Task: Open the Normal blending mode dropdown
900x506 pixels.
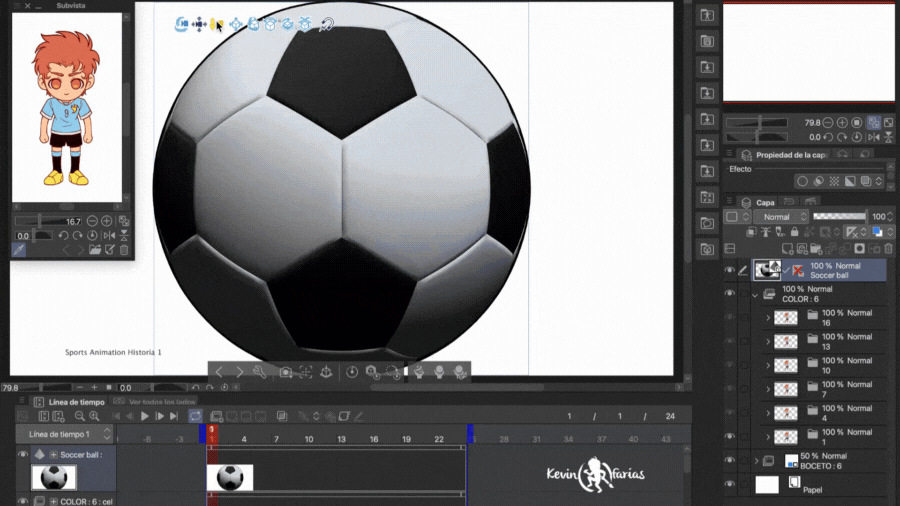Action: coord(781,217)
